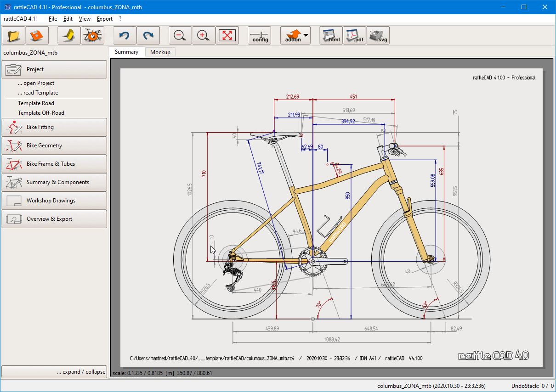
Task: Click the 710 saddle height dimension
Action: 204,174
